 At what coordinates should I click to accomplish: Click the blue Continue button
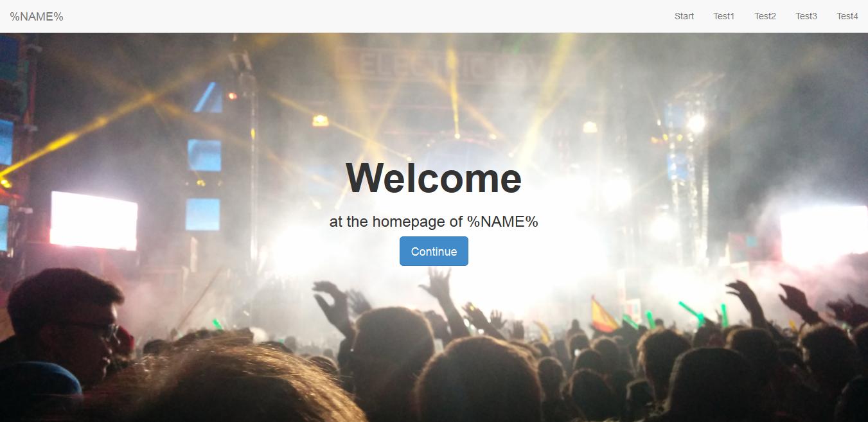point(434,251)
